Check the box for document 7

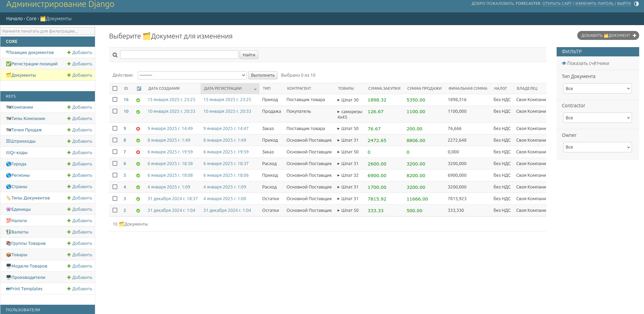pos(115,152)
